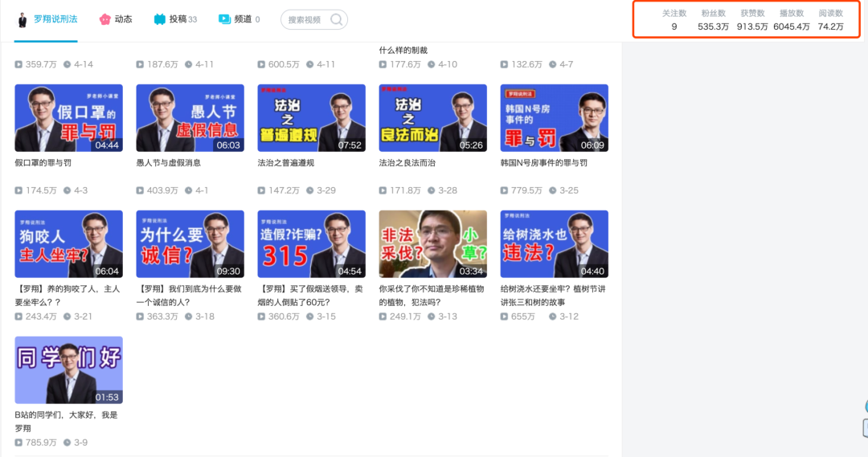Click the blue 频道 TV icon

(x=224, y=19)
